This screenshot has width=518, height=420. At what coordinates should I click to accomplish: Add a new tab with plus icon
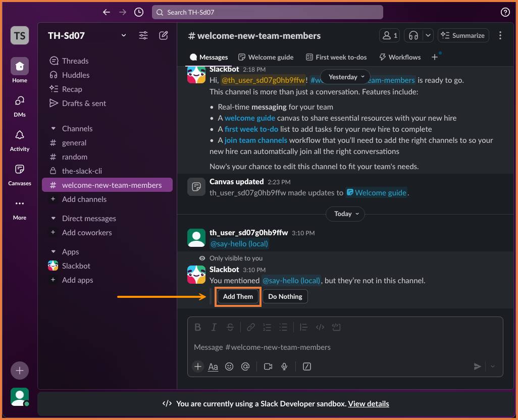pos(435,57)
